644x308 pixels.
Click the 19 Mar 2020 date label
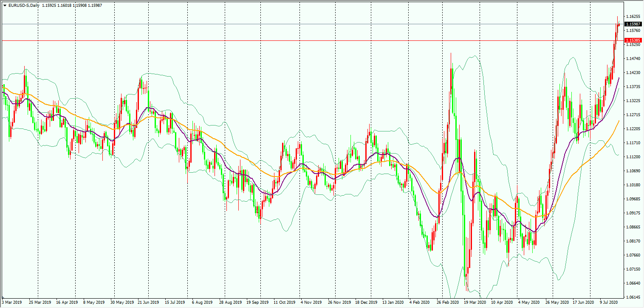point(475,302)
